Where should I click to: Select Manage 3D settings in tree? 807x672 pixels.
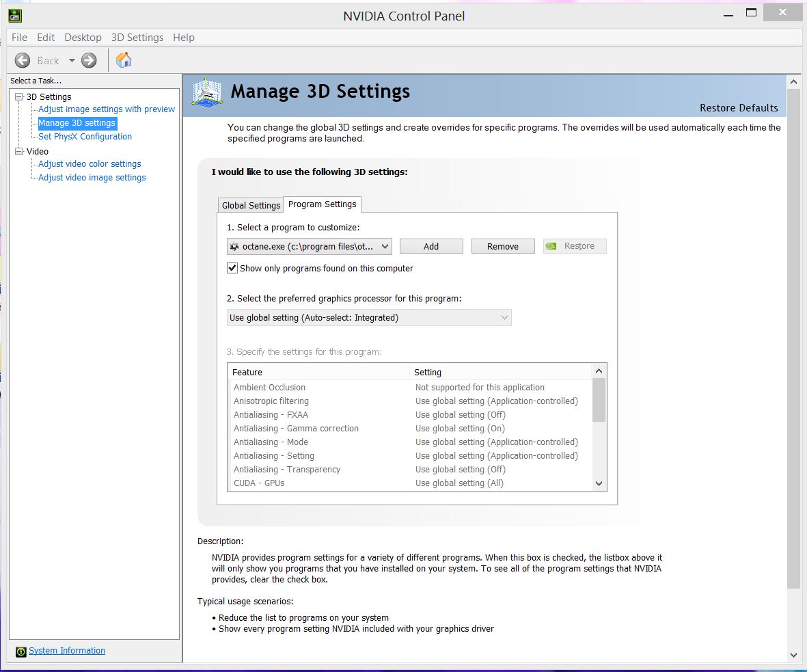tap(77, 122)
